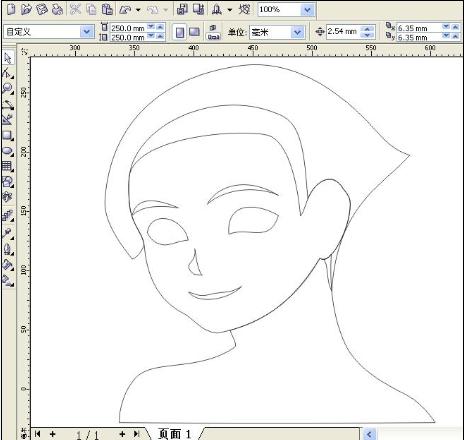Select the Zoom tool
This screenshot has height=440, width=464.
(x=8, y=89)
